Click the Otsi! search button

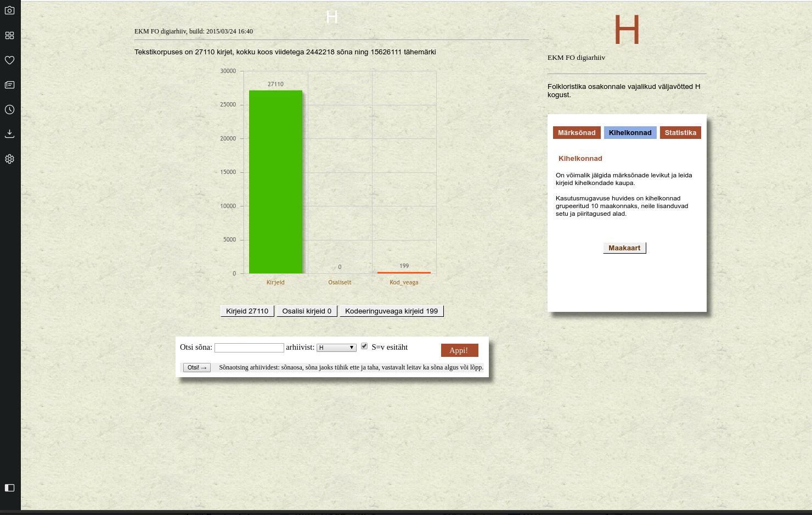click(196, 367)
